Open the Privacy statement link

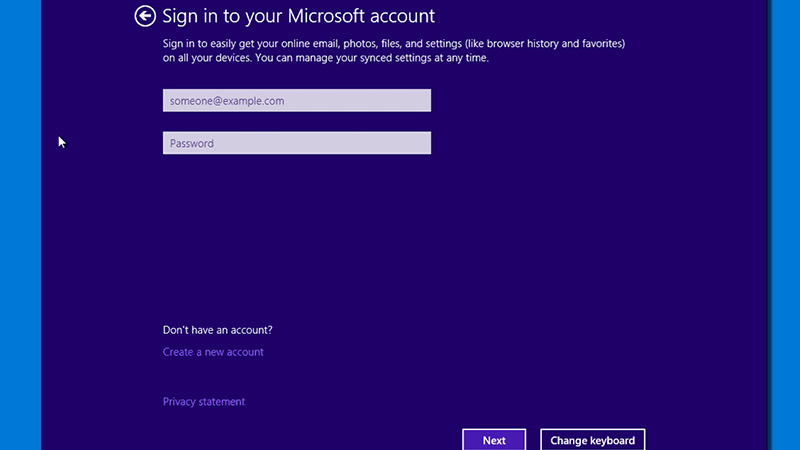coord(204,402)
